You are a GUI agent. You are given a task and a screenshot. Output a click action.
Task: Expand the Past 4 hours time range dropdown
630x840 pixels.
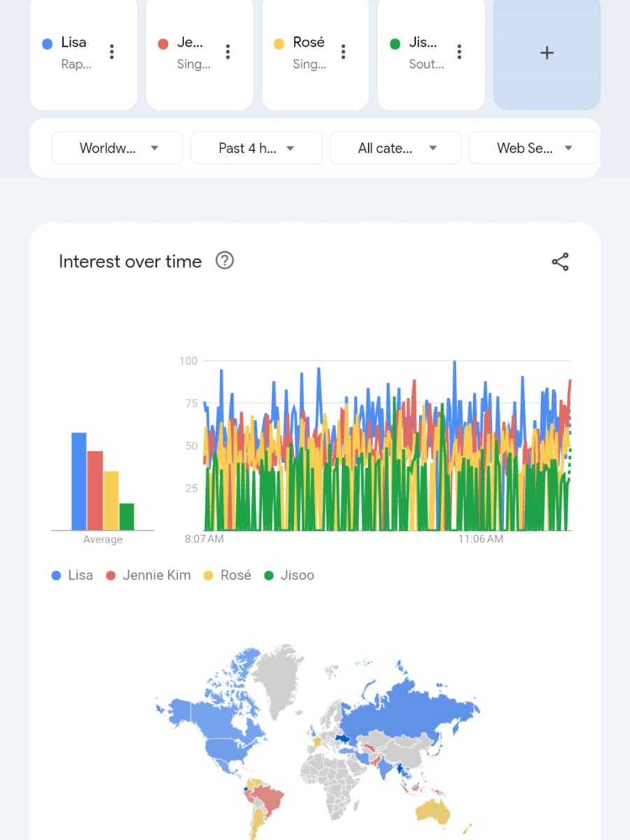click(x=256, y=148)
